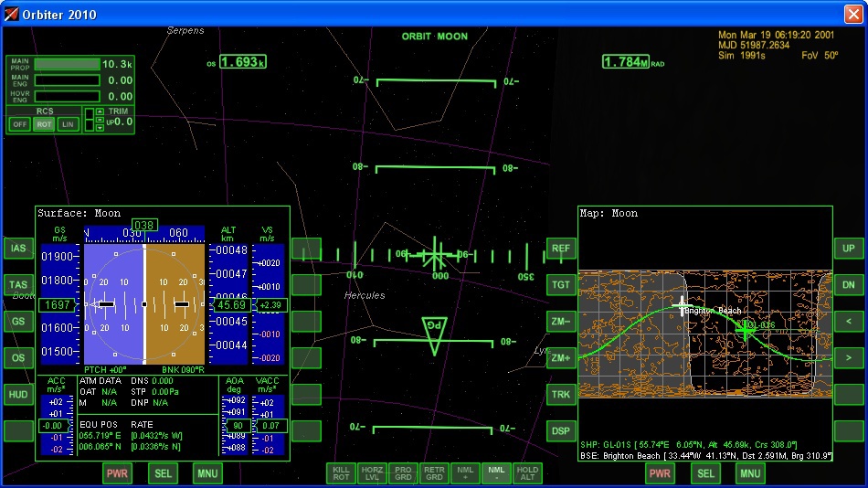Zoom out the map with ZM-
Image resolution: width=868 pixels, height=488 pixels.
[561, 322]
